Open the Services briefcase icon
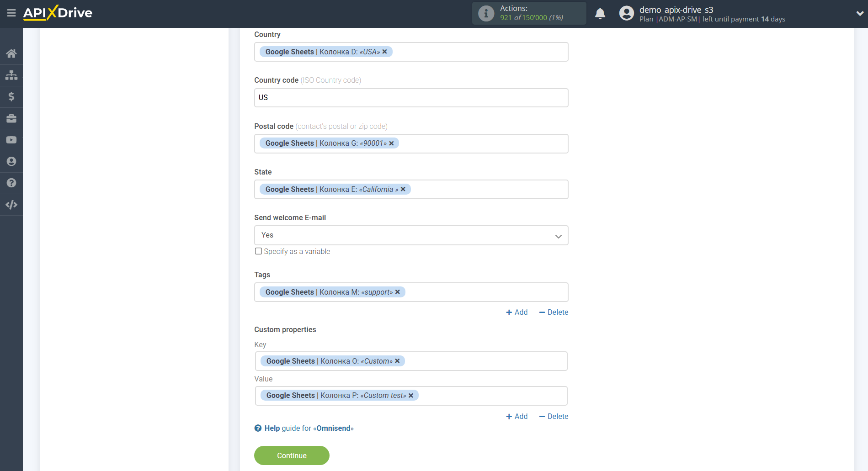Image resolution: width=868 pixels, height=471 pixels. [x=11, y=118]
